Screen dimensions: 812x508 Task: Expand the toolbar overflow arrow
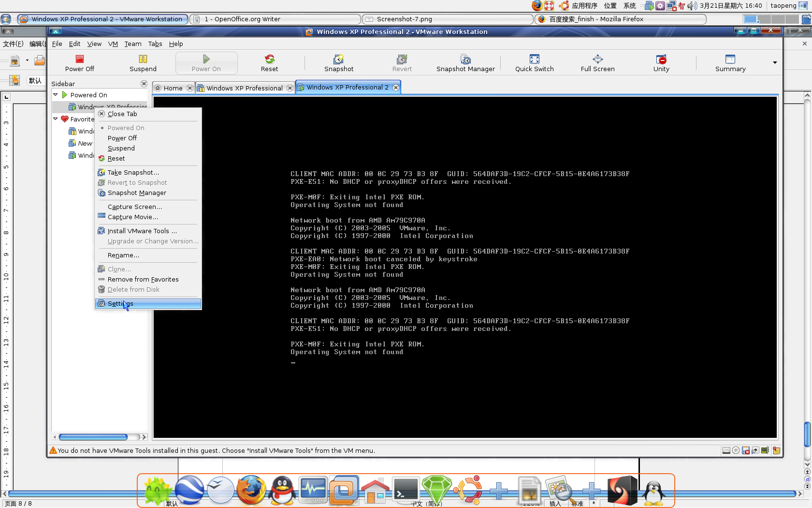point(775,63)
